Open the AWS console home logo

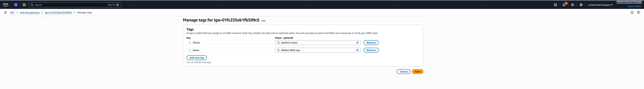coord(5,5)
